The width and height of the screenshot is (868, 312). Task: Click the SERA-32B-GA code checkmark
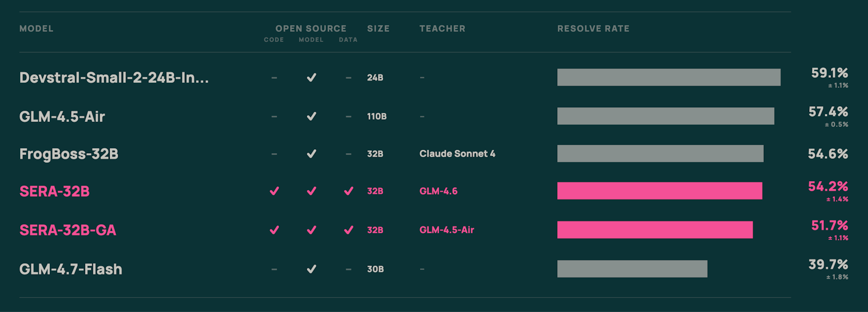coord(274,230)
